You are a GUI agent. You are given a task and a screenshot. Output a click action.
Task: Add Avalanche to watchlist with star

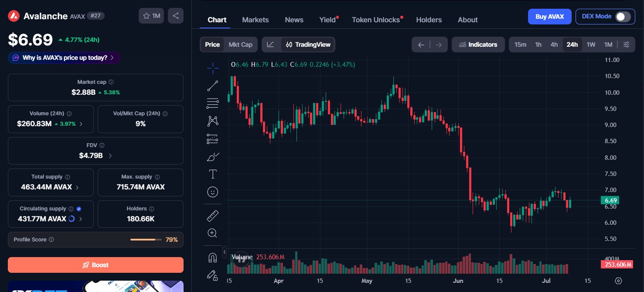click(151, 16)
